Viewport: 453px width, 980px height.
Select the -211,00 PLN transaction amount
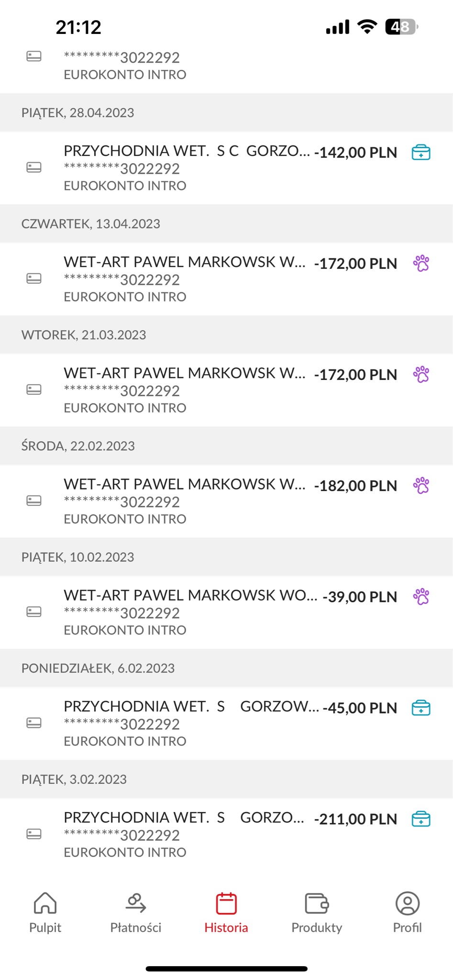pos(355,819)
